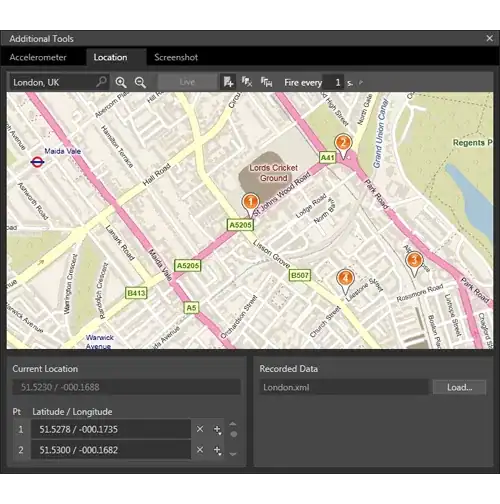Delete point 1 with its X icon
Image resolution: width=500 pixels, height=504 pixels.
tap(200, 429)
